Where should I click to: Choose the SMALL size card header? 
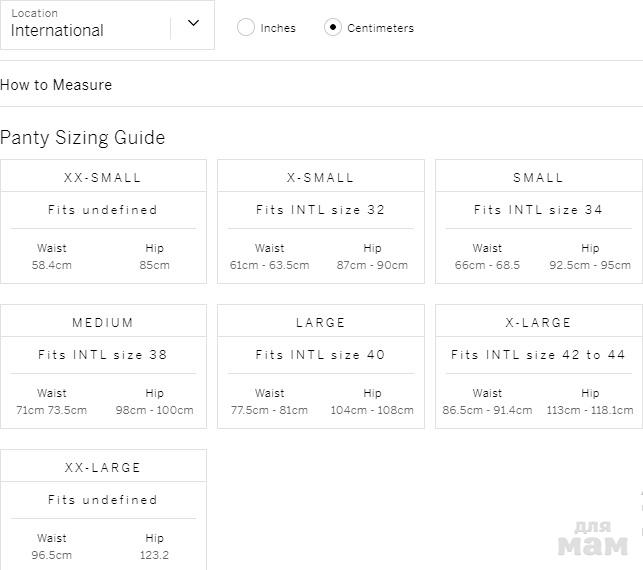(538, 178)
